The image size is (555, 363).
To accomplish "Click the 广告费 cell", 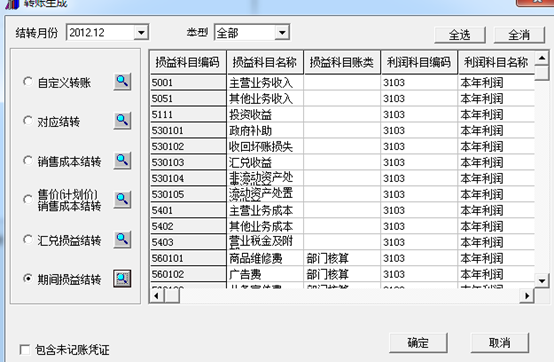I will (265, 274).
